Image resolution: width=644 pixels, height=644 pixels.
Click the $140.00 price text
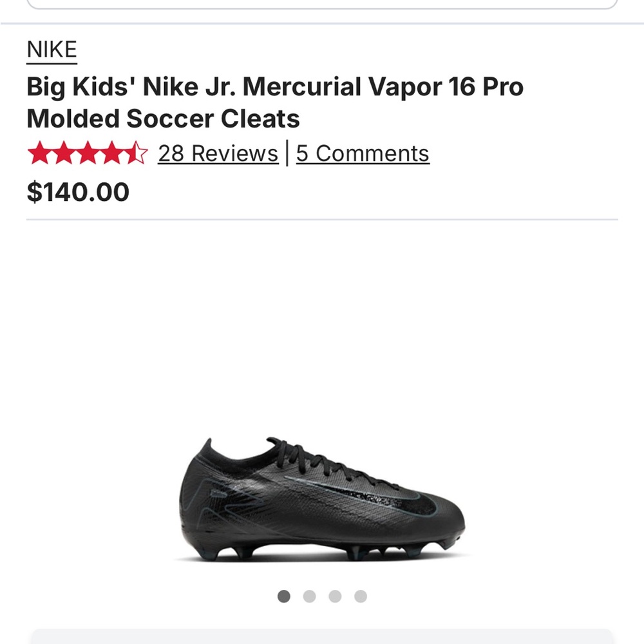click(x=79, y=192)
